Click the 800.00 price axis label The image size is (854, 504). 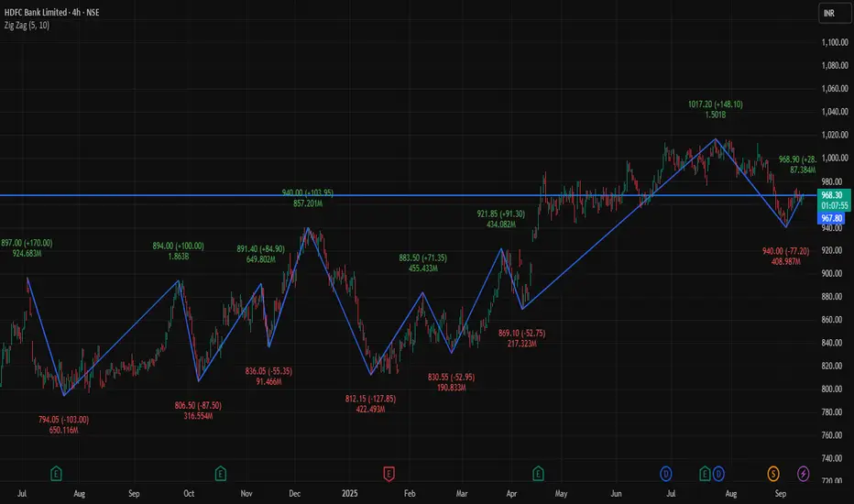tap(832, 389)
